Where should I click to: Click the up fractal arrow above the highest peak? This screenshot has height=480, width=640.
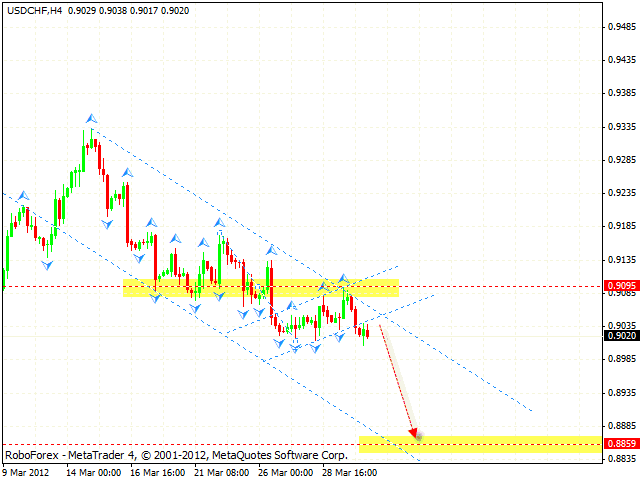click(x=90, y=119)
